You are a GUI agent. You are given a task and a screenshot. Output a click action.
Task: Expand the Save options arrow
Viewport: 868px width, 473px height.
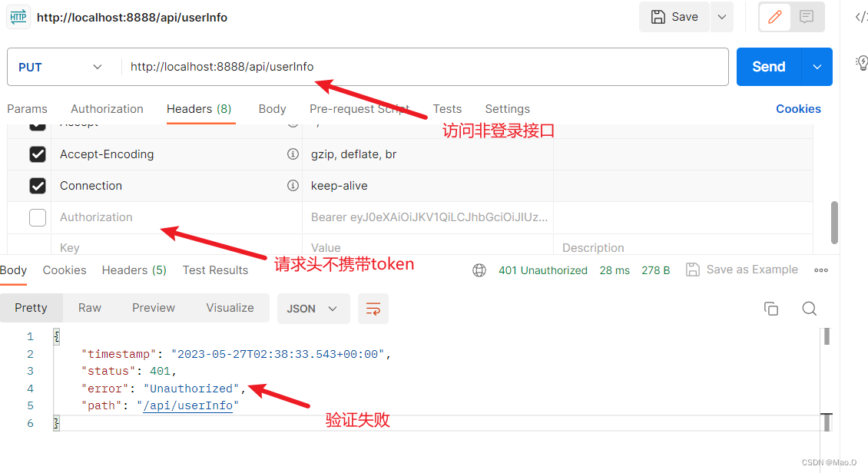(x=722, y=17)
